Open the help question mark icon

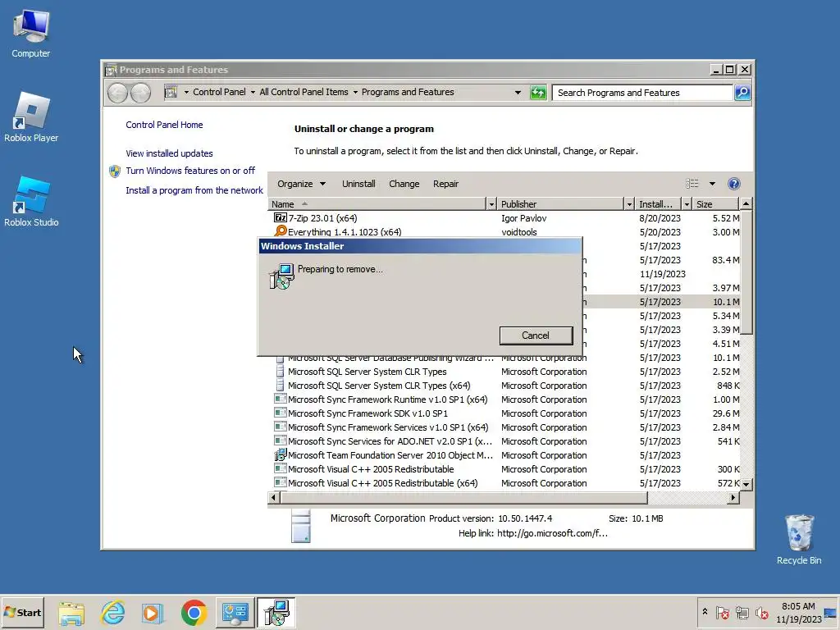coord(734,184)
